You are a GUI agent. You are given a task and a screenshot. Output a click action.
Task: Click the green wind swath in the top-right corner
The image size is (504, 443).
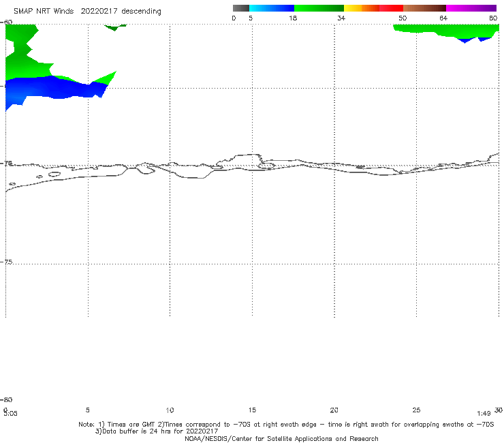(x=447, y=31)
